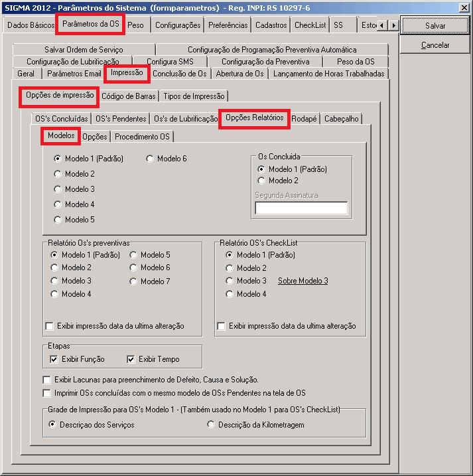Select Modelo 5 in top model group
Viewport: 473px width, 476px height.
click(74, 220)
